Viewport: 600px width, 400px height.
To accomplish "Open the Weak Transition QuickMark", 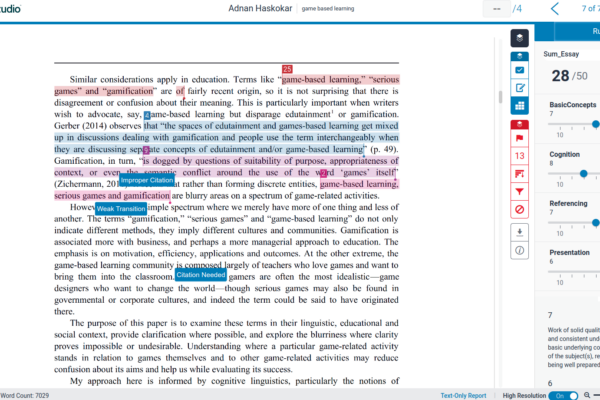I will [x=121, y=209].
